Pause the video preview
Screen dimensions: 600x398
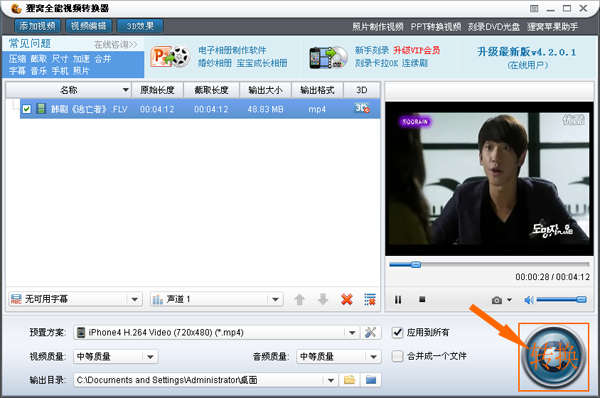[398, 300]
